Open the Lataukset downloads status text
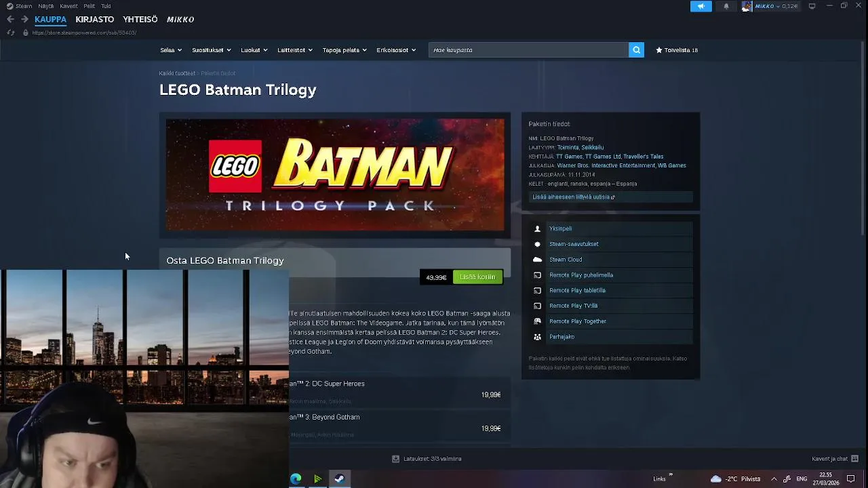 coord(433,459)
